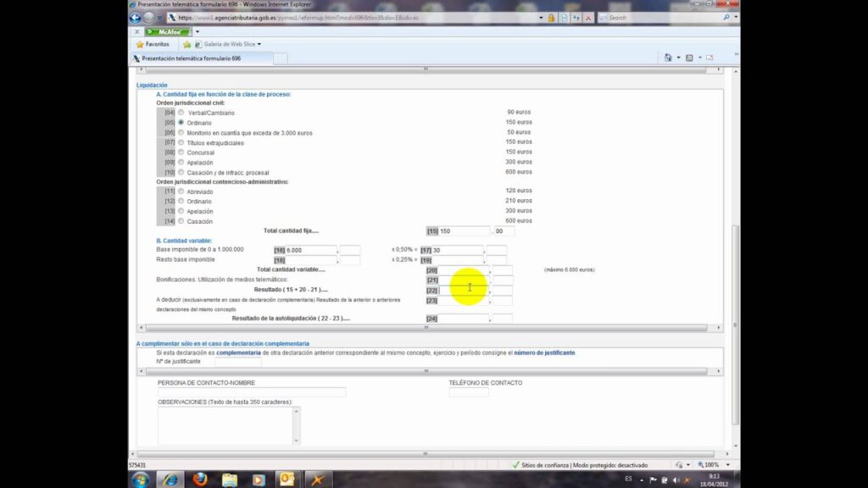The width and height of the screenshot is (868, 488).
Task: Click the número de justificante link
Action: click(544, 353)
